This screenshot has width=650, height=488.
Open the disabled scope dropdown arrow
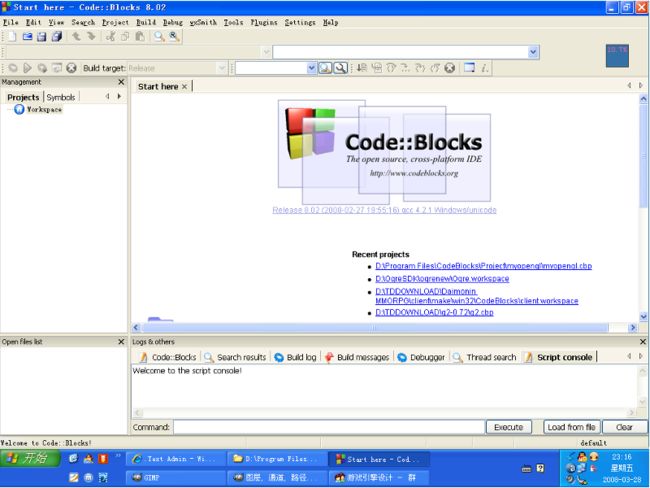[x=267, y=52]
